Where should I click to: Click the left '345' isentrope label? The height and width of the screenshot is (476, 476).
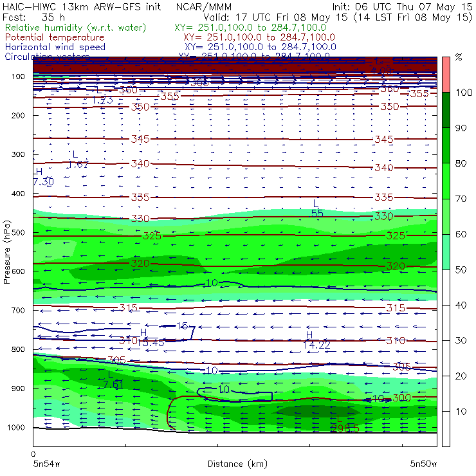click(x=140, y=139)
